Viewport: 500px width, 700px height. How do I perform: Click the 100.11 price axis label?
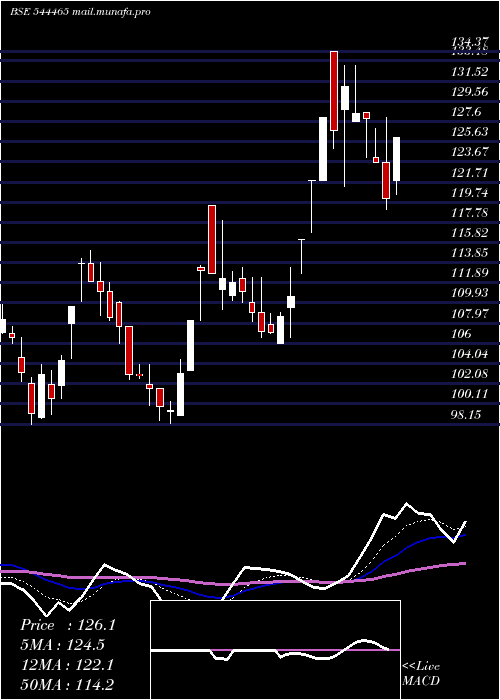pyautogui.click(x=469, y=394)
